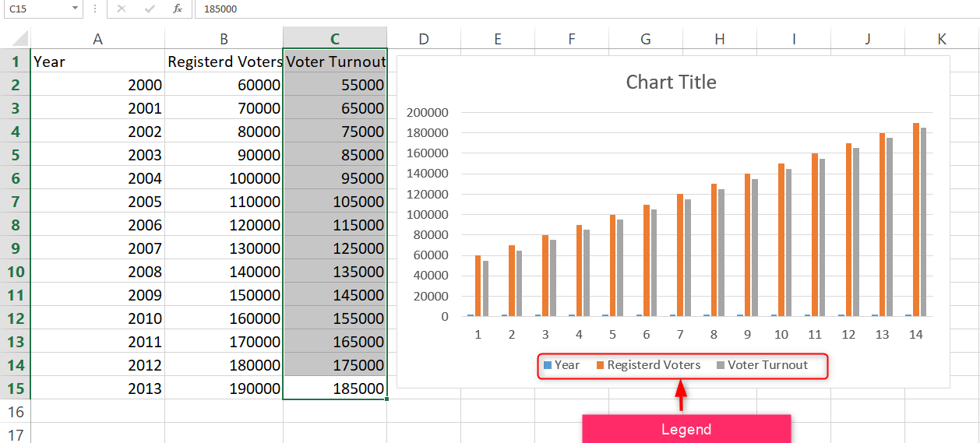The height and width of the screenshot is (443, 980).
Task: Click the blue Year legend color marker
Action: [548, 365]
